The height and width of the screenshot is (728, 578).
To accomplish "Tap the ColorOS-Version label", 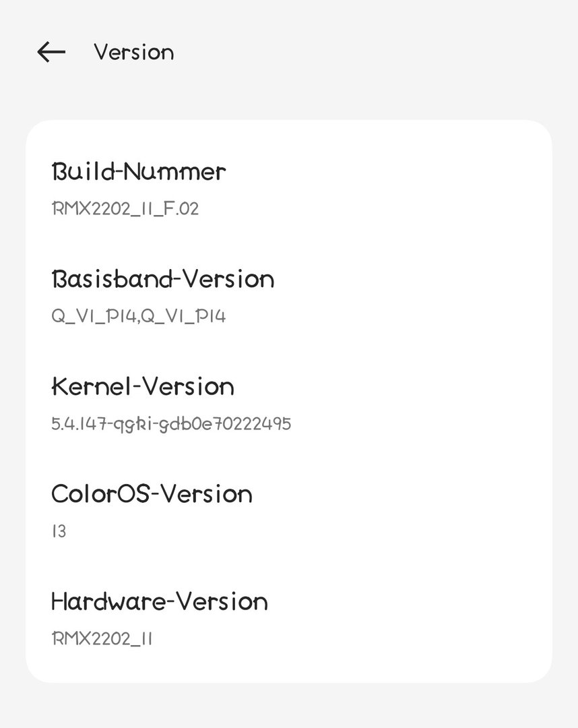I will (152, 494).
